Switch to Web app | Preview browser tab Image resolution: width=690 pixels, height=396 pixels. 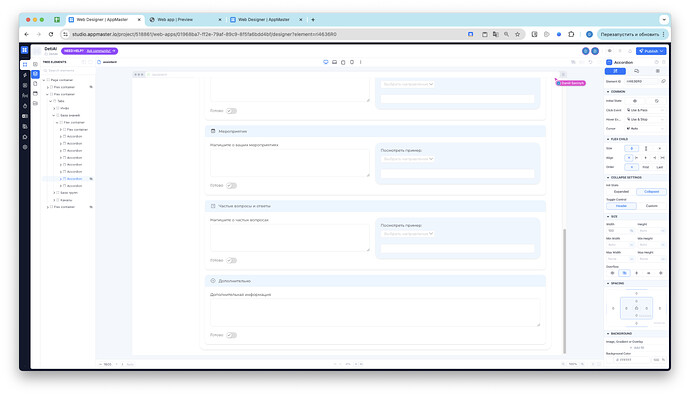click(x=185, y=20)
